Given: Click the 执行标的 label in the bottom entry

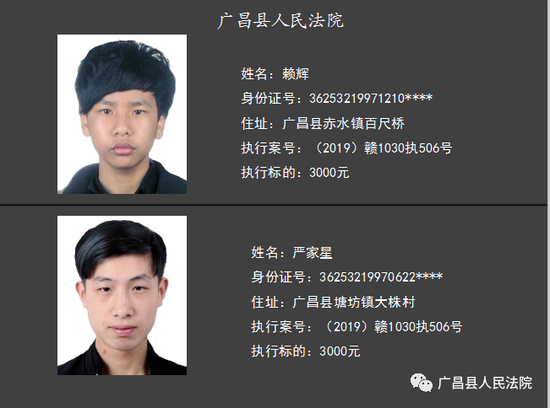Looking at the screenshot, I should (279, 351).
